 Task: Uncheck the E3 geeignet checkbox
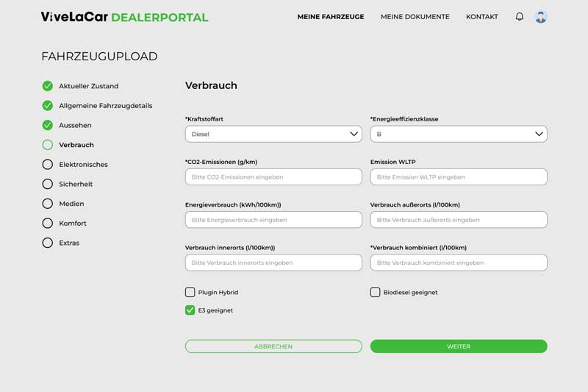[x=190, y=310]
